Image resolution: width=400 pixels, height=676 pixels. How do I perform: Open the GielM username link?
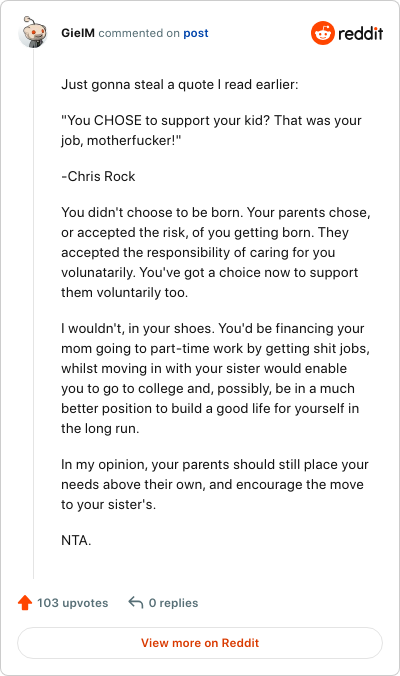(78, 33)
